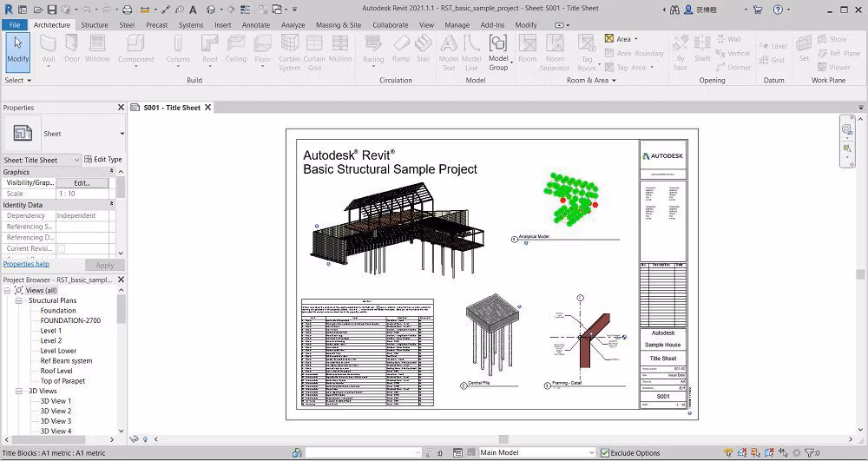Click the Print icon in quick access toolbar
Viewport: 868px width, 461px height.
click(x=128, y=10)
